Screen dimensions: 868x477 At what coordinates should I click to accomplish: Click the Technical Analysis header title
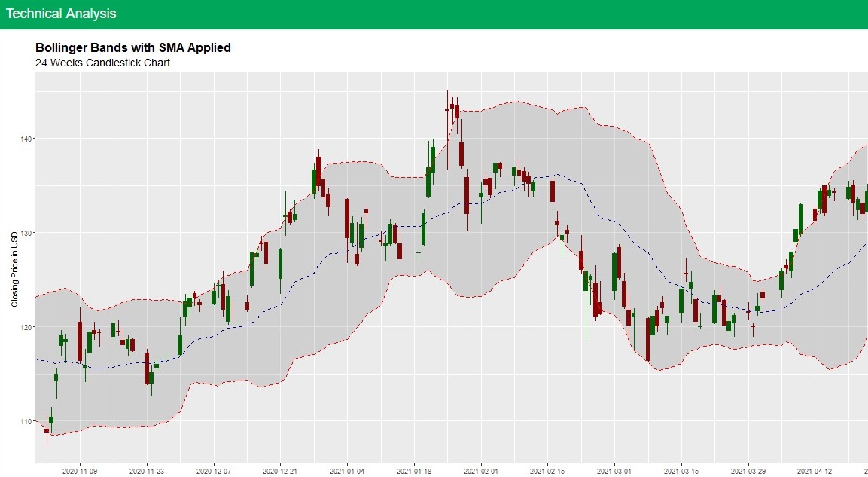tap(61, 14)
